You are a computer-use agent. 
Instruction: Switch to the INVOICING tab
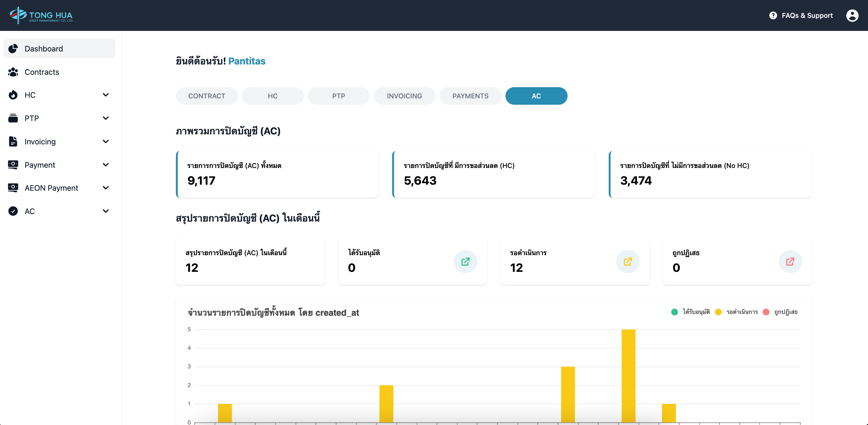[404, 96]
